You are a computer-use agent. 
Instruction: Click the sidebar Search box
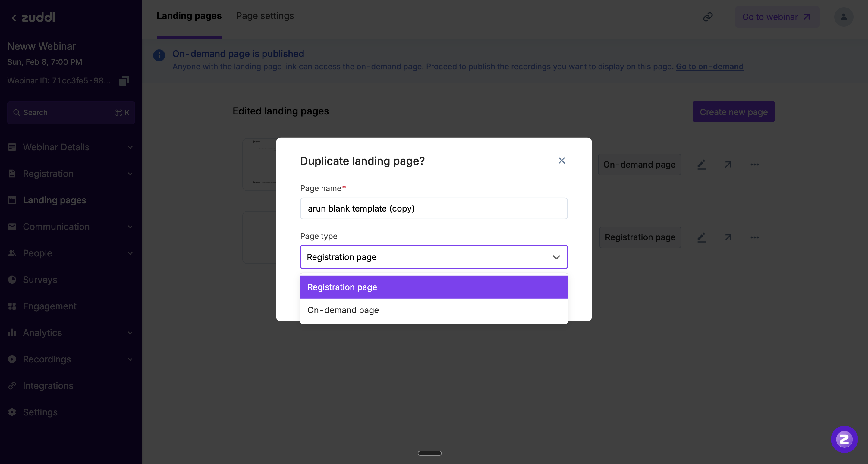point(71,113)
